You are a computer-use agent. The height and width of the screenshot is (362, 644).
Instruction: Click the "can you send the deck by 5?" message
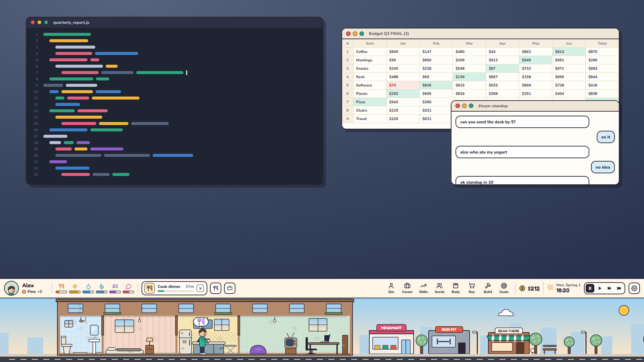(x=522, y=122)
